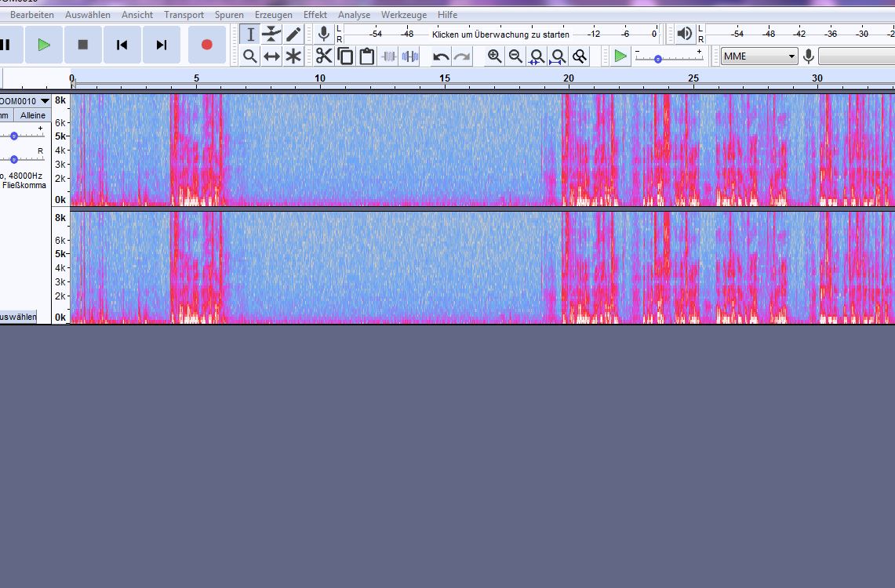This screenshot has width=895, height=588.
Task: Open the Auswählen menu
Action: [x=87, y=15]
